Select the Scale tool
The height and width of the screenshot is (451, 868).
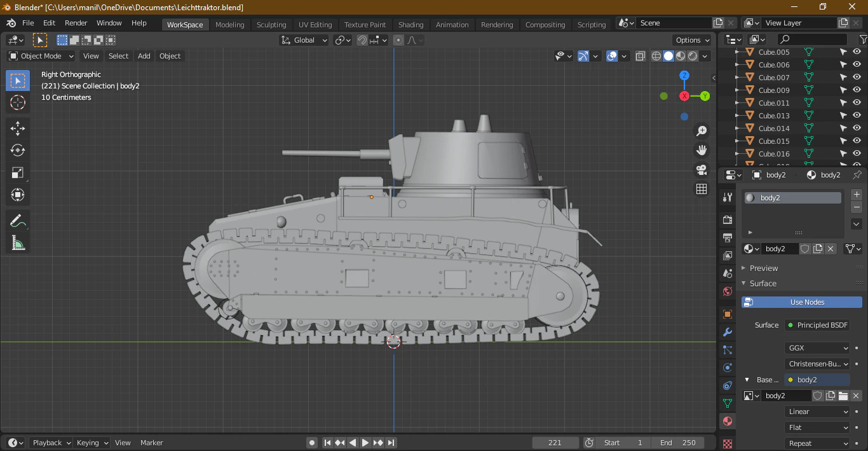(x=18, y=172)
